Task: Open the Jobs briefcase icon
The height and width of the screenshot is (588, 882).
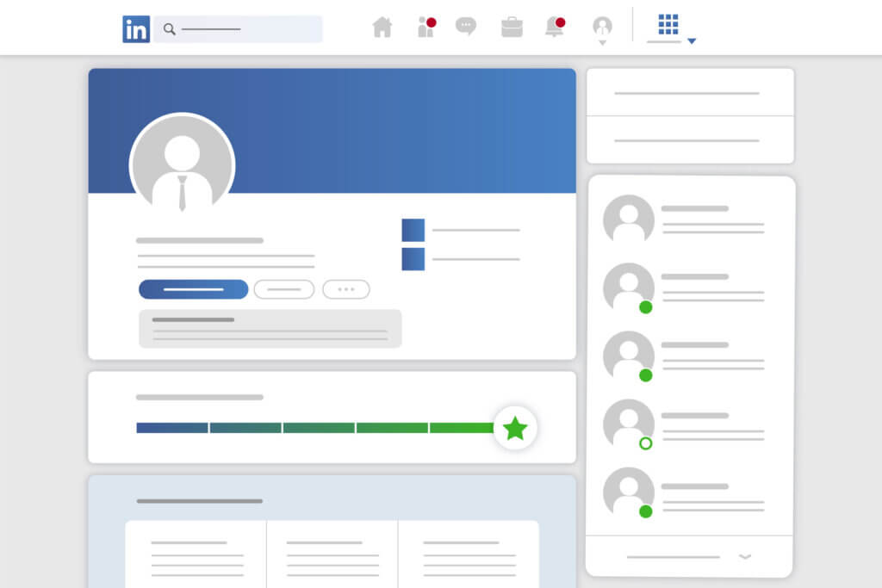Action: pyautogui.click(x=512, y=28)
